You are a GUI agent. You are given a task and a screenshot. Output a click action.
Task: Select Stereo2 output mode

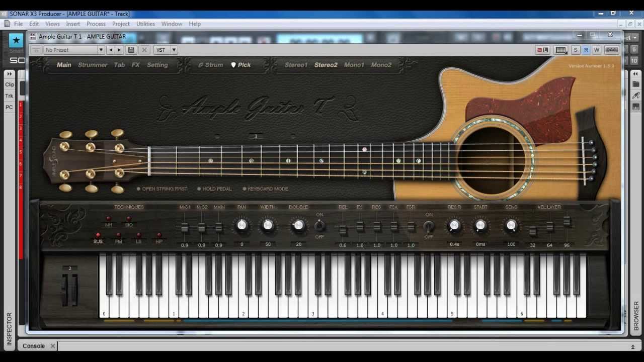tap(326, 65)
